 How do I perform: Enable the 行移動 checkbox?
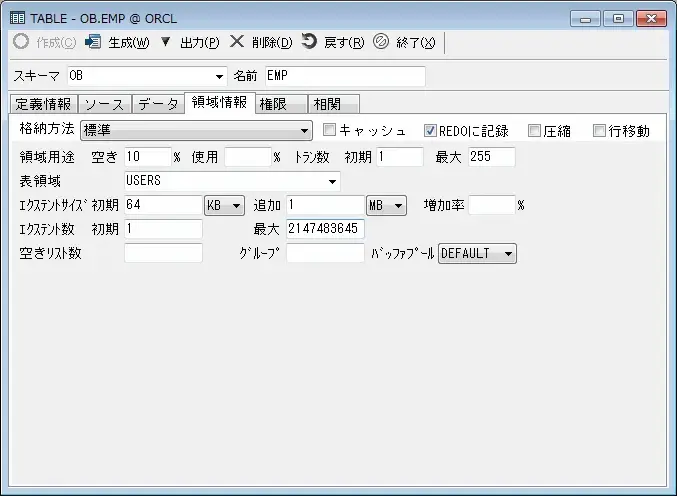tap(599, 130)
